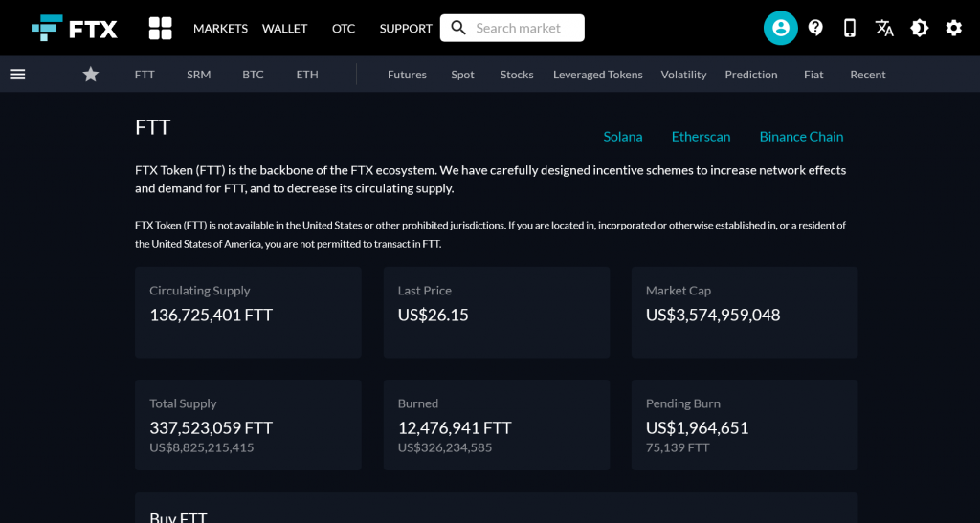Open the user account avatar
Viewport: 980px width, 523px height.
(x=781, y=28)
